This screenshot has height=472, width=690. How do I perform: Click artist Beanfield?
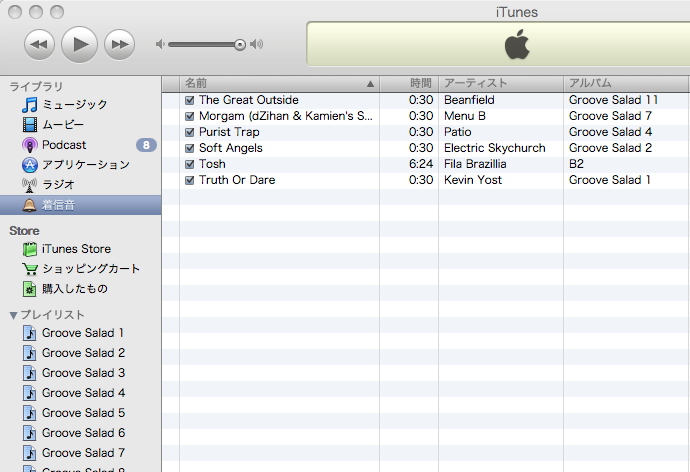469,100
